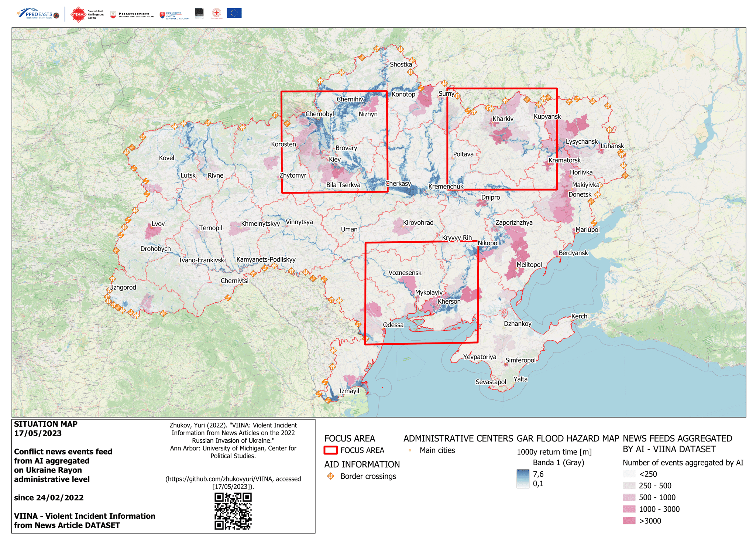Click the EU flag logo
This screenshot has width=756, height=535.
click(x=235, y=13)
